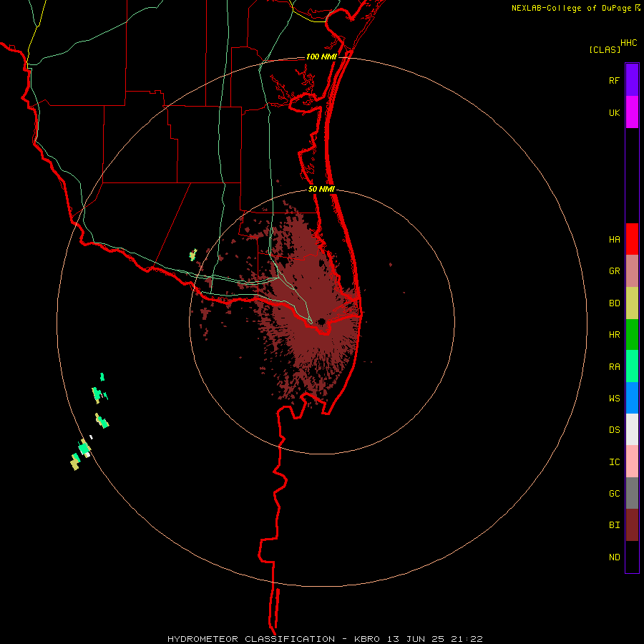Screen dimensions: 644x644
Task: Pick the HR dark green legend swatch
Action: pyautogui.click(x=632, y=335)
